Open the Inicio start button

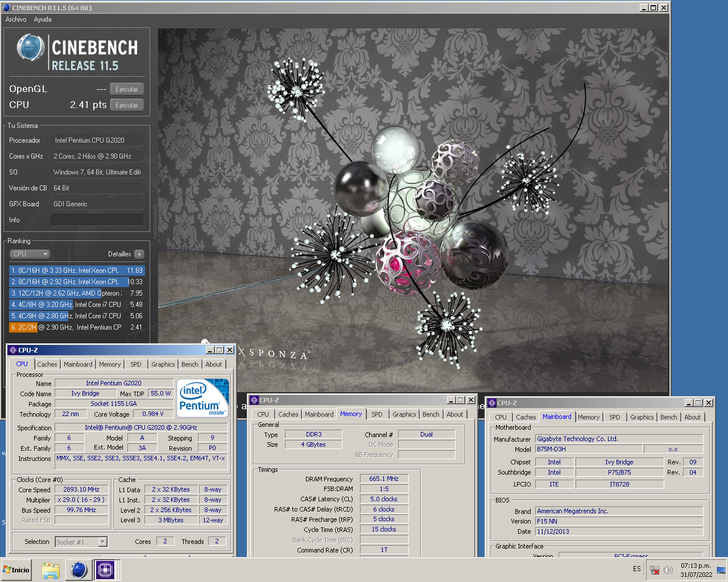[16, 570]
